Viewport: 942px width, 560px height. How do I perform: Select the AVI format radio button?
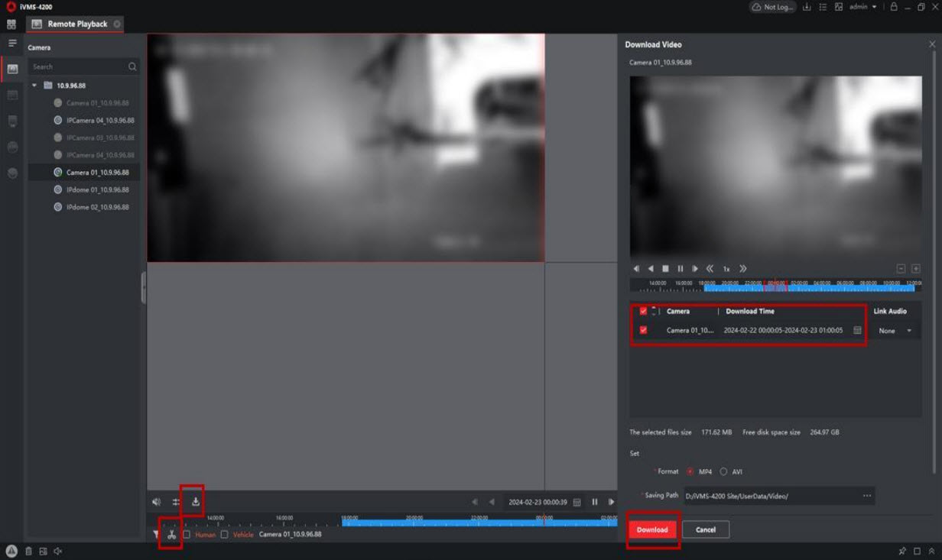(723, 471)
